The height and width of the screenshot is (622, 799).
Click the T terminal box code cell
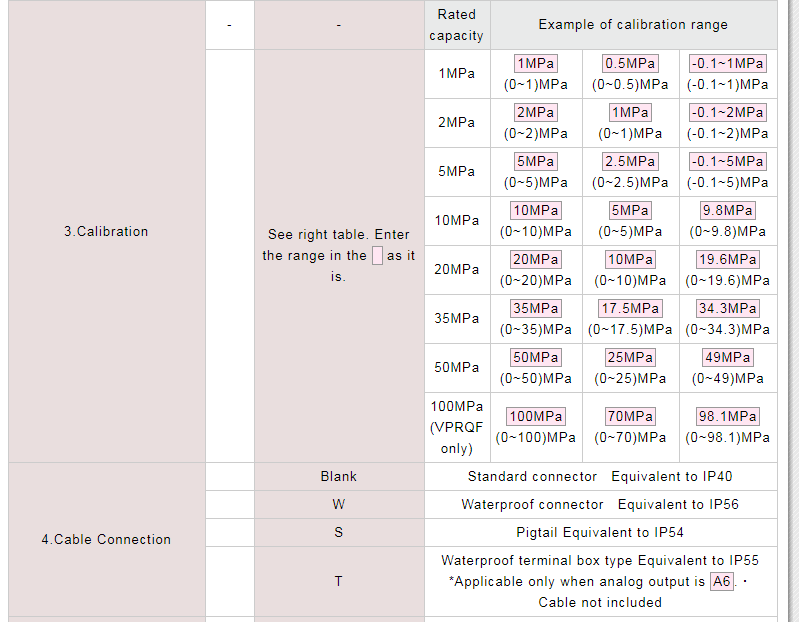coord(339,581)
